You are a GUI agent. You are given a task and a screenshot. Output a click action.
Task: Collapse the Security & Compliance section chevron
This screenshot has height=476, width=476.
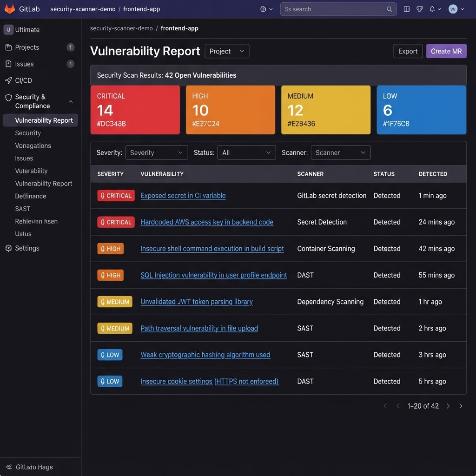71,101
